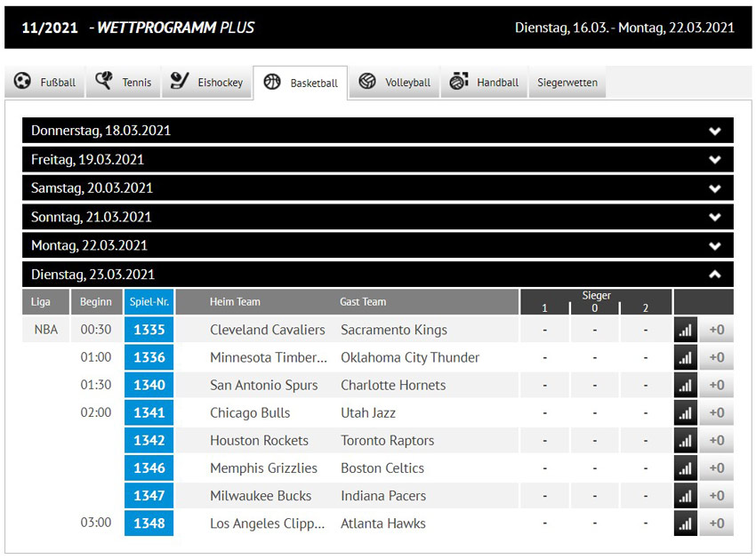Switch to the Tennis tab
The width and height of the screenshot is (756, 559).
[x=123, y=82]
